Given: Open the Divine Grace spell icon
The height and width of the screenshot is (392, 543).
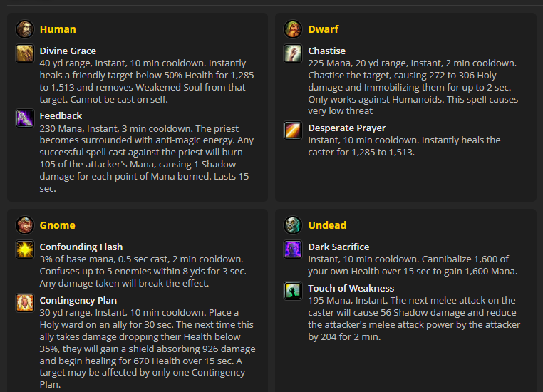Looking at the screenshot, I should (25, 53).
